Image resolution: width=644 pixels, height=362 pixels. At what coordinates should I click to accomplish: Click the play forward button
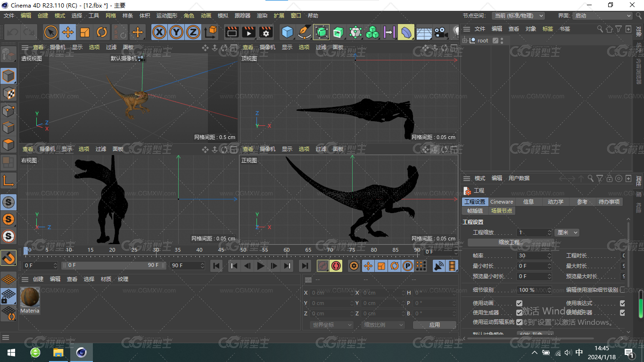[261, 266]
